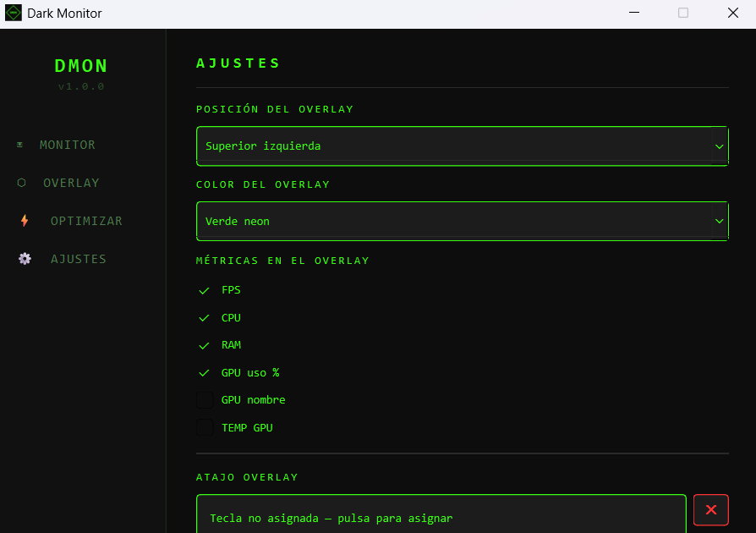Click the monitor icon beside MONITOR
The width and height of the screenshot is (756, 533).
19,145
